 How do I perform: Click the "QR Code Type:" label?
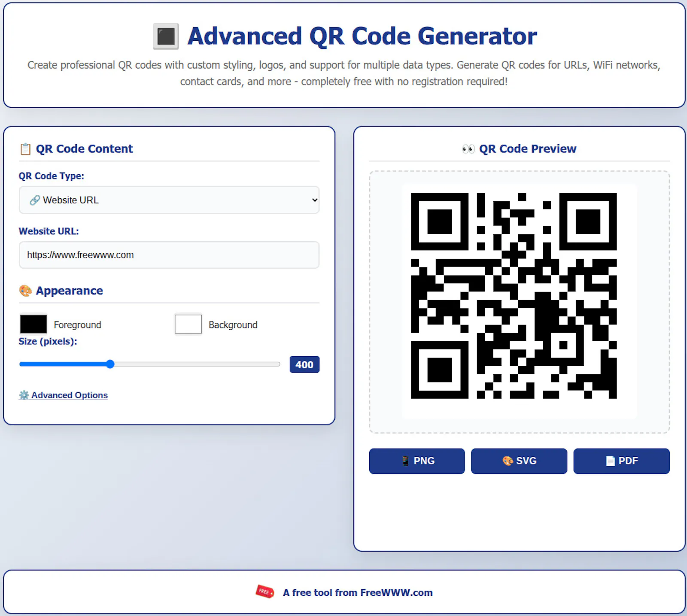[51, 176]
